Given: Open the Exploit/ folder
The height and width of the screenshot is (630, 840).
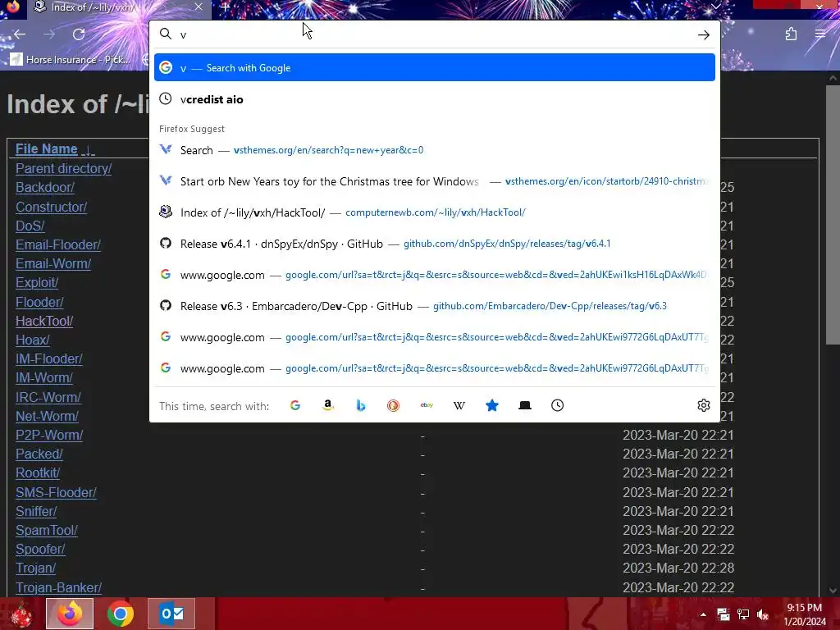Looking at the screenshot, I should tap(37, 282).
